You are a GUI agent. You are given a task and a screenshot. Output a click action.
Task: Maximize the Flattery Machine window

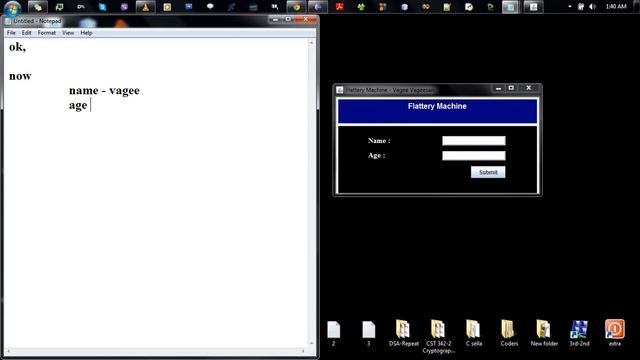[511, 88]
